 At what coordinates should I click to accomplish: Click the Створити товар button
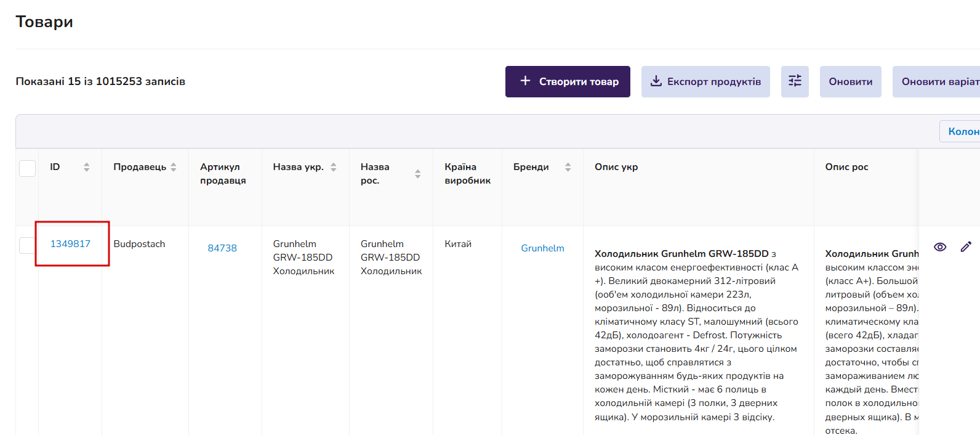pos(568,81)
